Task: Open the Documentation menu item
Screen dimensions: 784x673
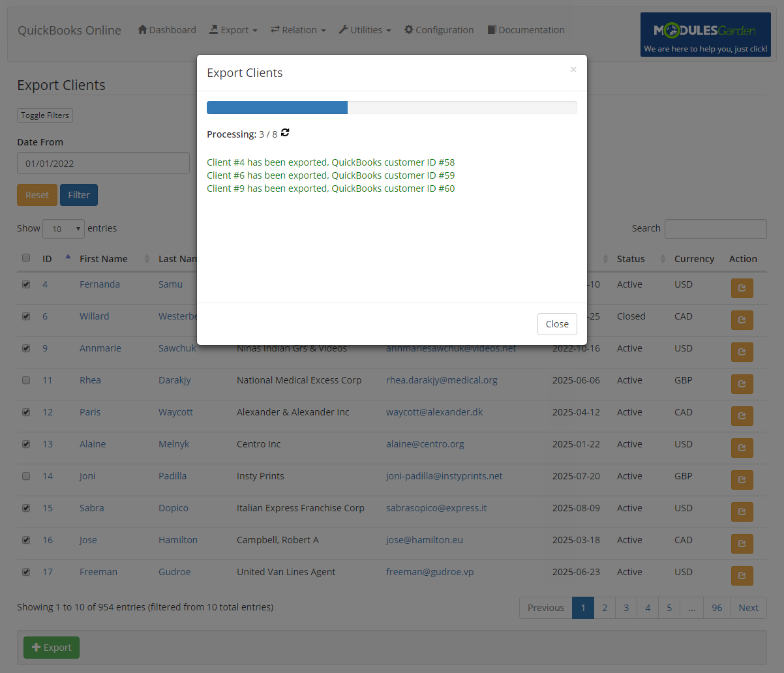Action: (526, 29)
